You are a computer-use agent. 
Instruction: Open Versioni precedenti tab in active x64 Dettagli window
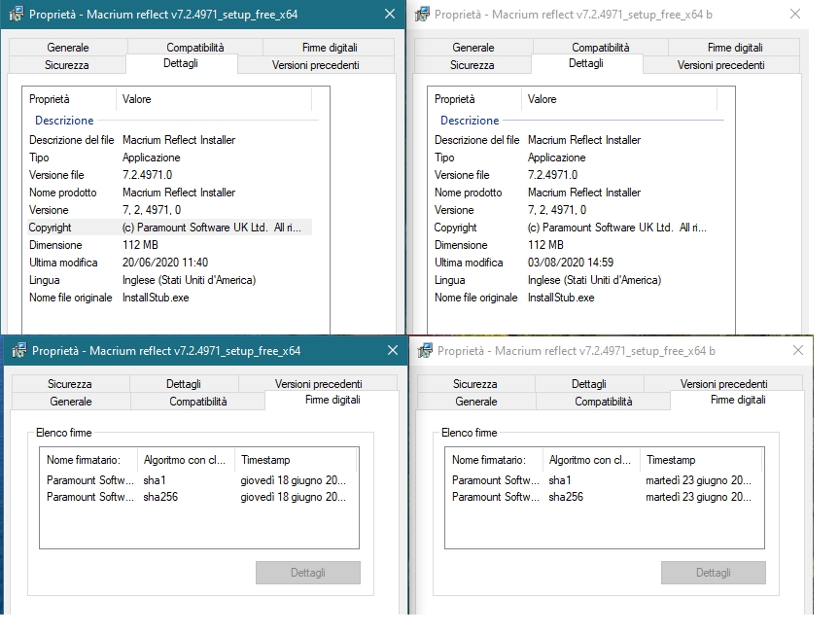(316, 65)
